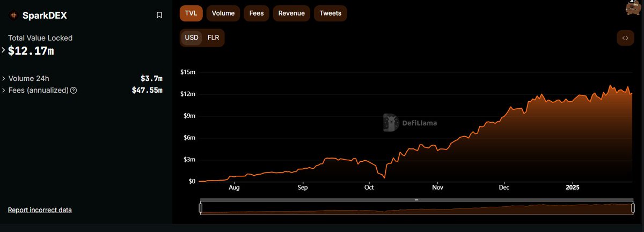Click the center grip of the range slider
This screenshot has height=232, width=644.
tap(417, 200)
